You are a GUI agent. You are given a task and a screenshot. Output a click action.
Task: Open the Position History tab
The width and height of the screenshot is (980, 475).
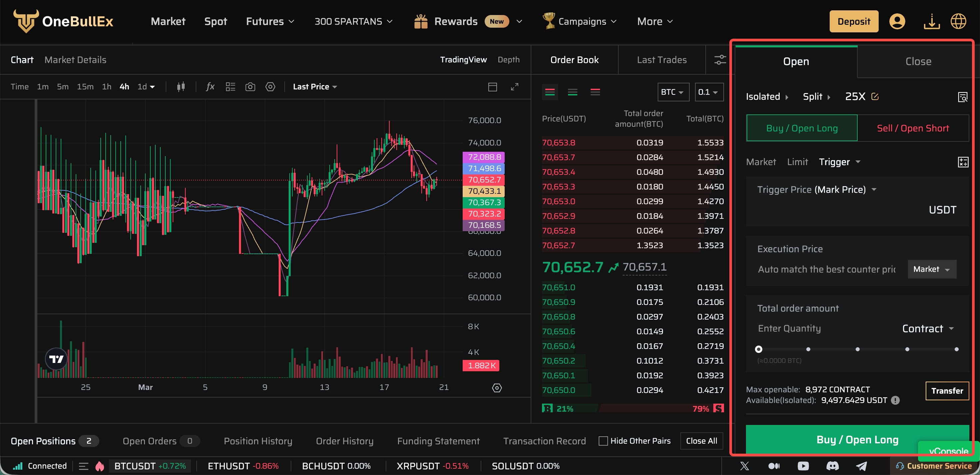(x=258, y=441)
